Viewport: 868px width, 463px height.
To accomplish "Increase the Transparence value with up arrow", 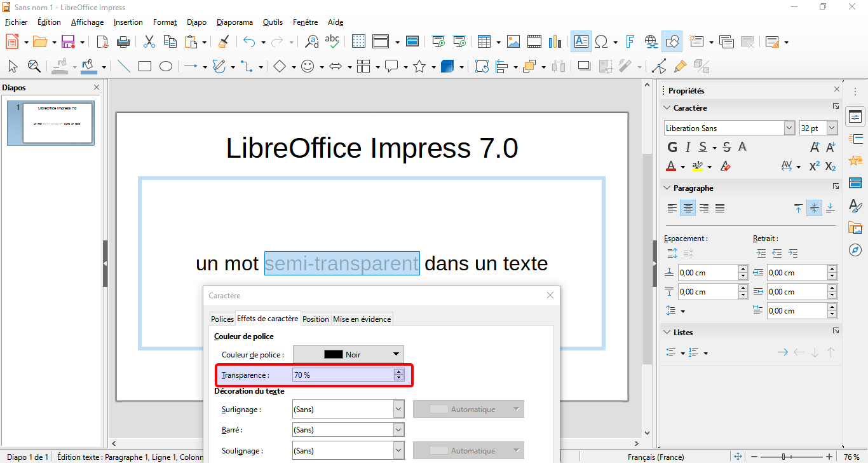I will pos(398,372).
